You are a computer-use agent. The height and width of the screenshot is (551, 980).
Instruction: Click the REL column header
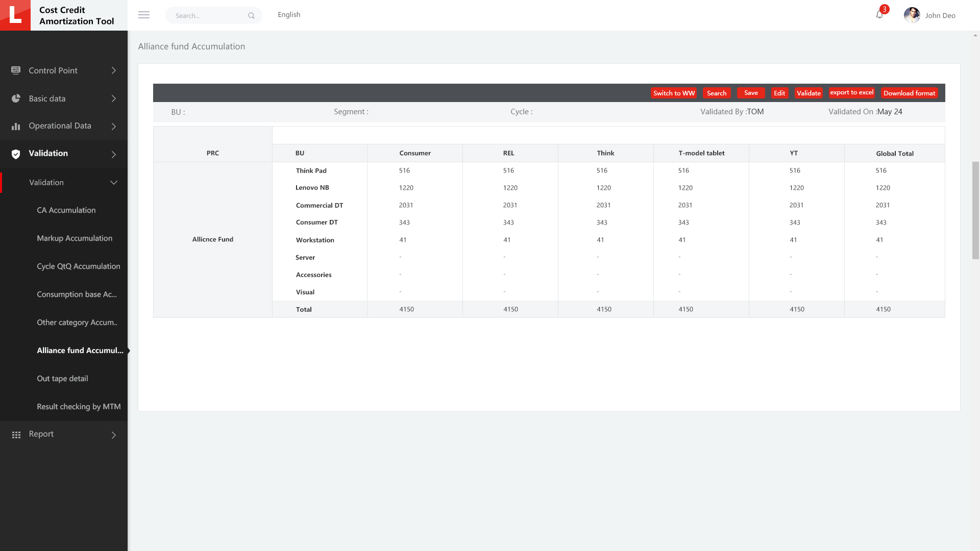click(509, 153)
